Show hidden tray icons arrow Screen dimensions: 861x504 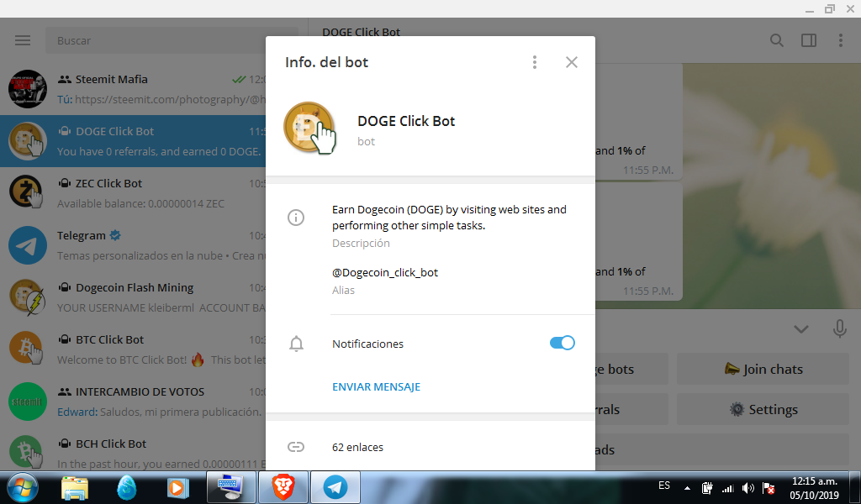(687, 487)
